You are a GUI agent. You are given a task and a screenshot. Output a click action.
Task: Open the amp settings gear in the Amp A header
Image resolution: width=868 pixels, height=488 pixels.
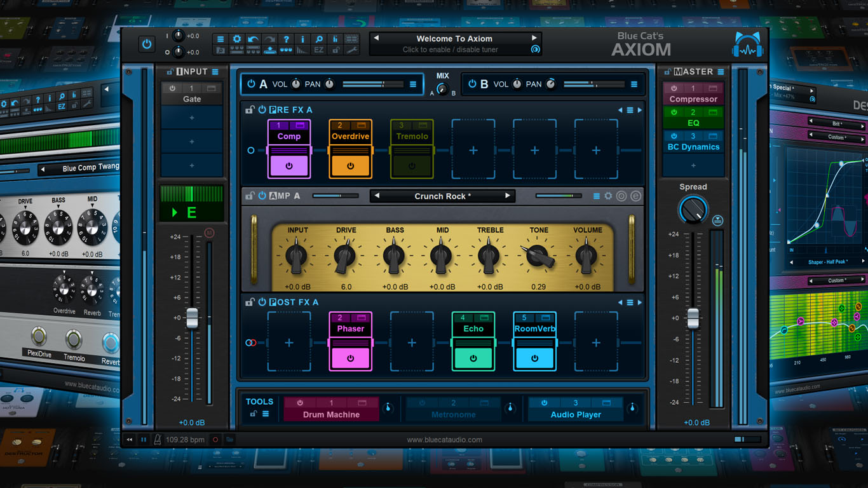[x=608, y=196]
